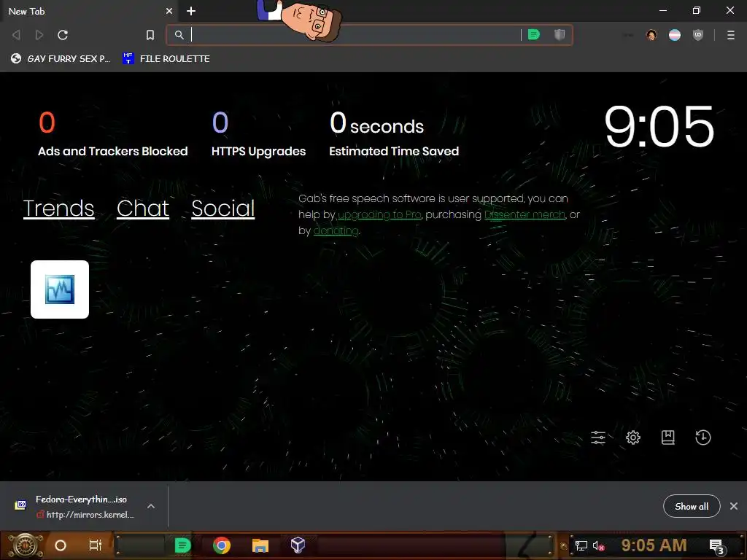Click muted volume icon in tray

[x=598, y=545]
